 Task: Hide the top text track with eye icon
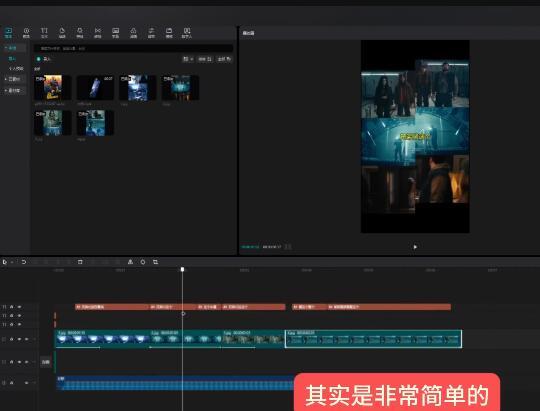point(19,307)
